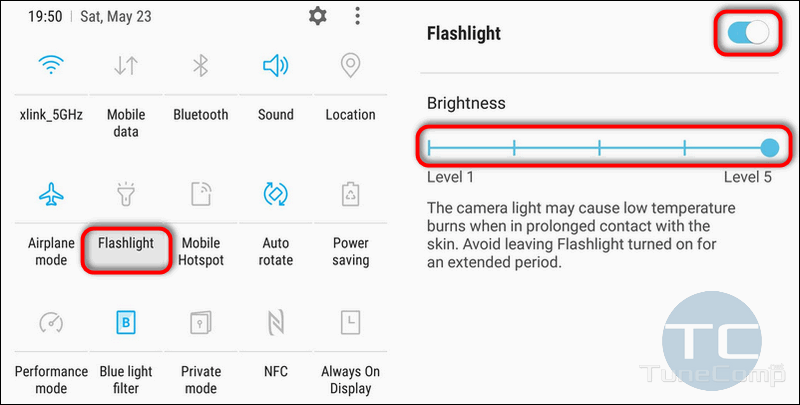Open the Flashlight label details
800x405 pixels.
(126, 243)
